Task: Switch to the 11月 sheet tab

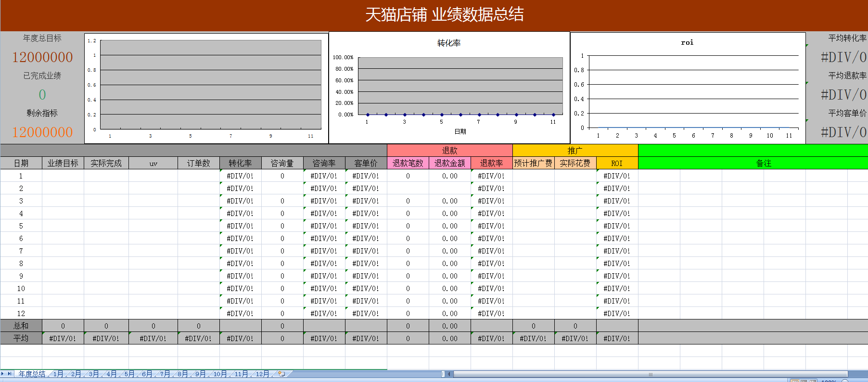Action: tap(241, 374)
